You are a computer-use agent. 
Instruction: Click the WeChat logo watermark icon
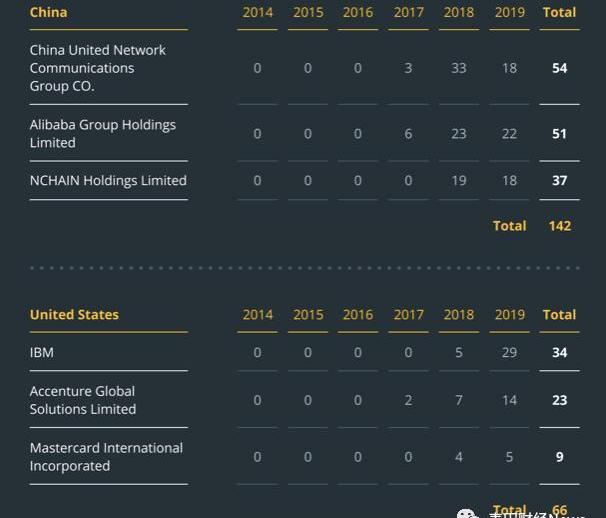467,514
